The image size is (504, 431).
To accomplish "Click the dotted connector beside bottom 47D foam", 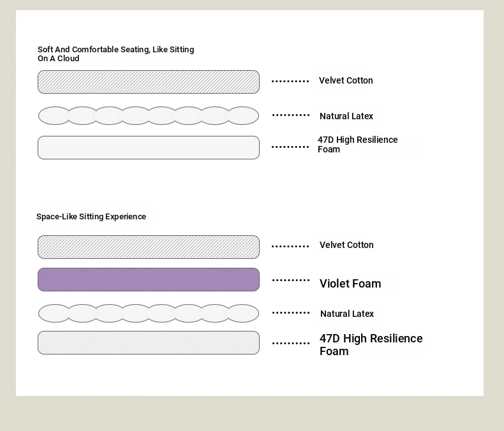I will [x=290, y=343].
